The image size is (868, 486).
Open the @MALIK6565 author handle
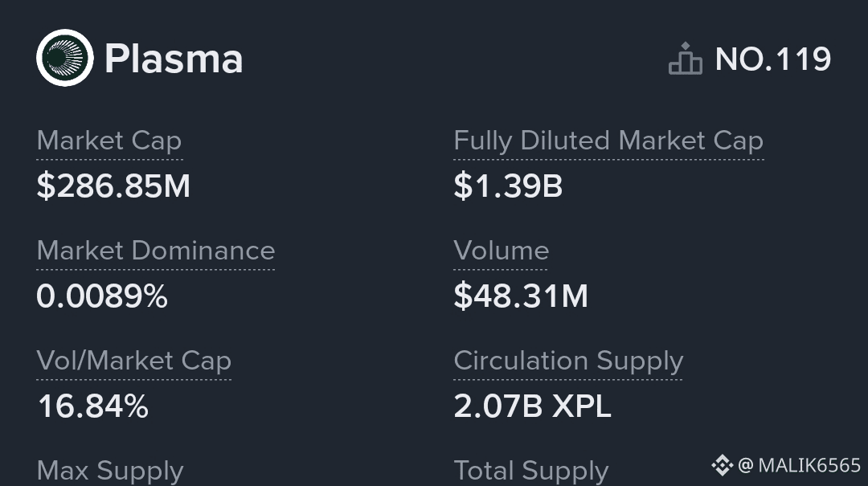click(800, 465)
